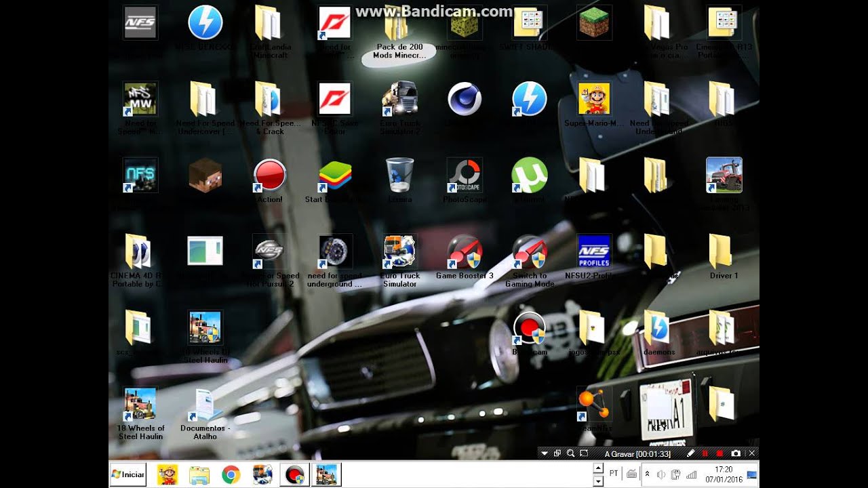Open the DAEMON Tools lightning icon in top row

pyautogui.click(x=205, y=23)
